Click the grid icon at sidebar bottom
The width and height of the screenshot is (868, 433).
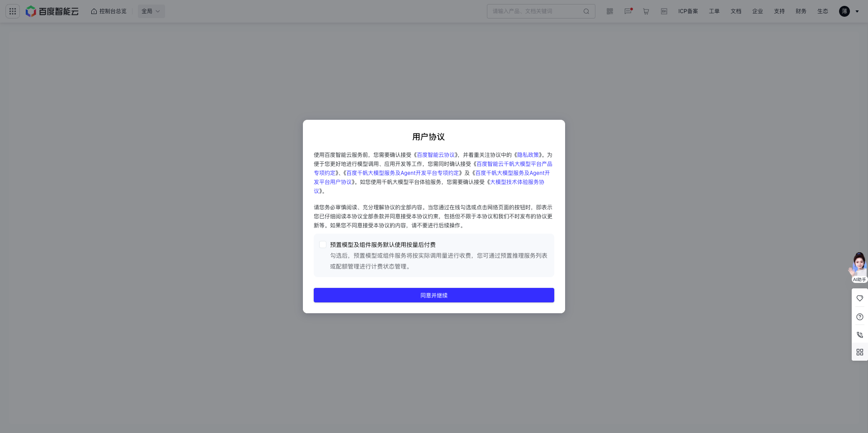[859, 352]
